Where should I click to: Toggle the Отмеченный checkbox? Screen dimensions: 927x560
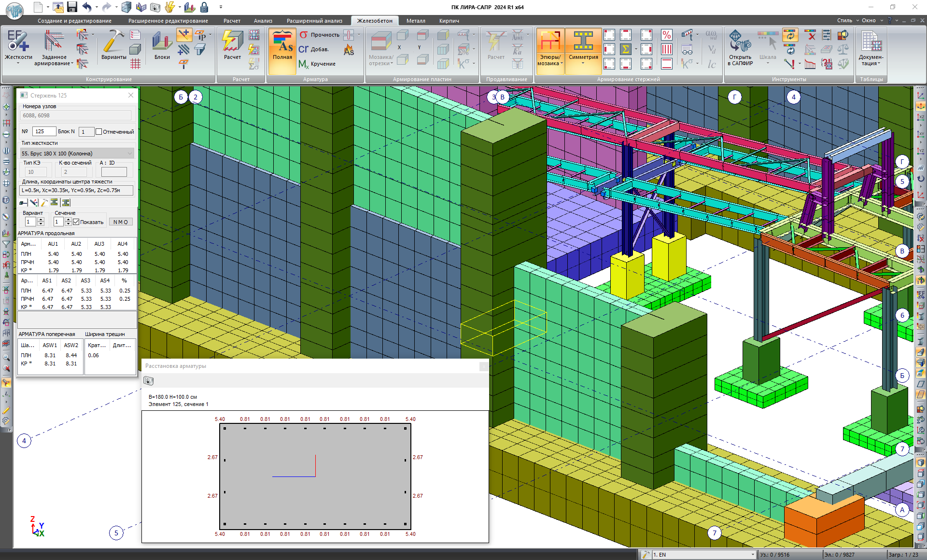(99, 132)
